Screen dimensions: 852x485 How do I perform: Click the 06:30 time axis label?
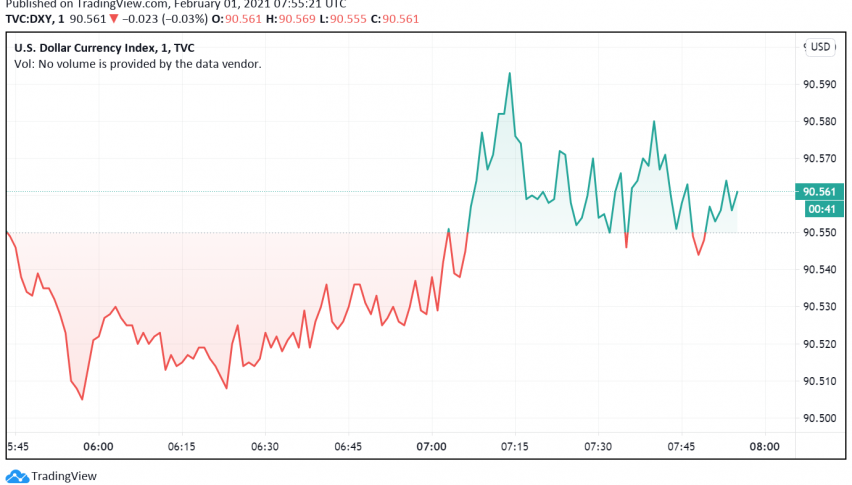coord(265,447)
